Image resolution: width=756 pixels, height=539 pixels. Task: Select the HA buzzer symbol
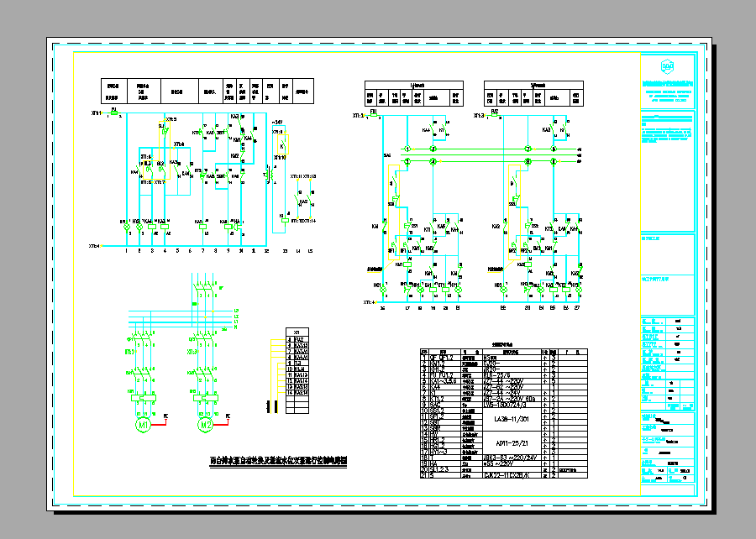237,227
